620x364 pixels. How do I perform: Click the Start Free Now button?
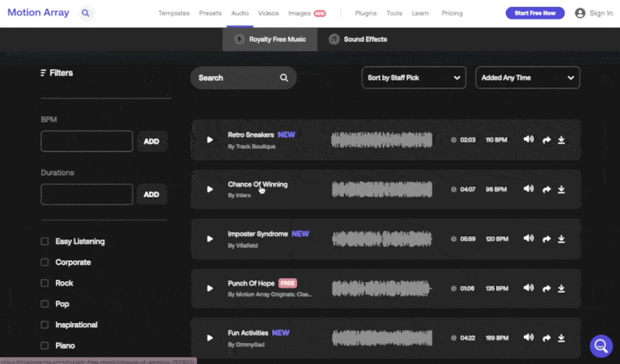coord(535,13)
